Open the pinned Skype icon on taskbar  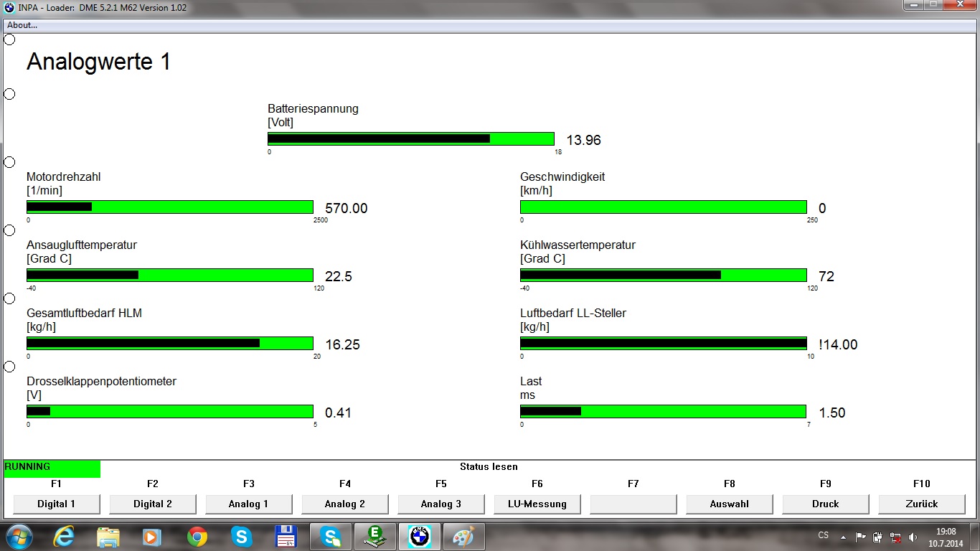point(241,537)
